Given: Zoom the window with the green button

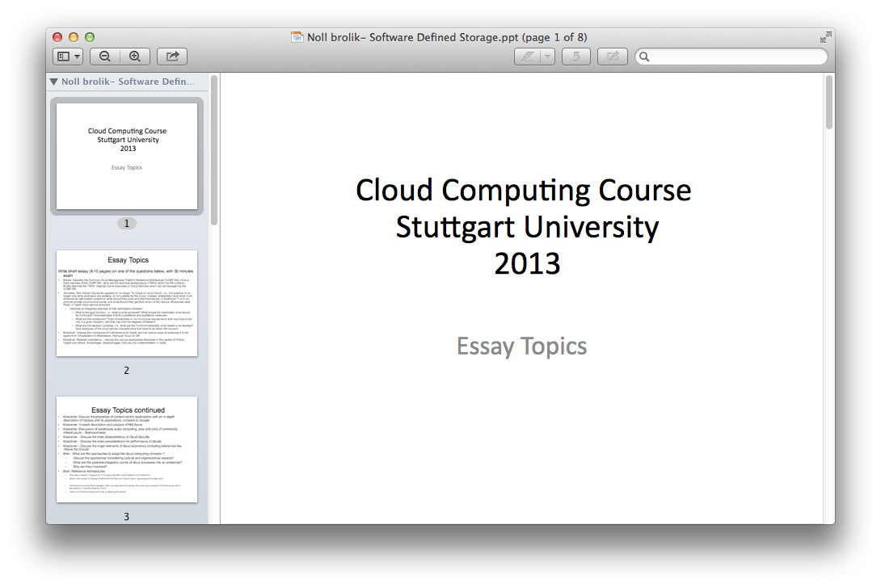Looking at the screenshot, I should tap(90, 37).
